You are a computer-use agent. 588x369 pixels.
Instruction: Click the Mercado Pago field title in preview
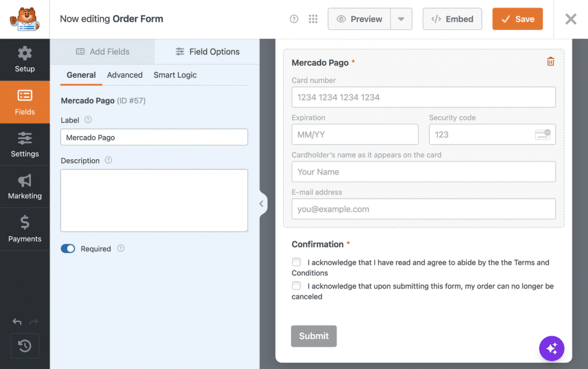(x=320, y=63)
